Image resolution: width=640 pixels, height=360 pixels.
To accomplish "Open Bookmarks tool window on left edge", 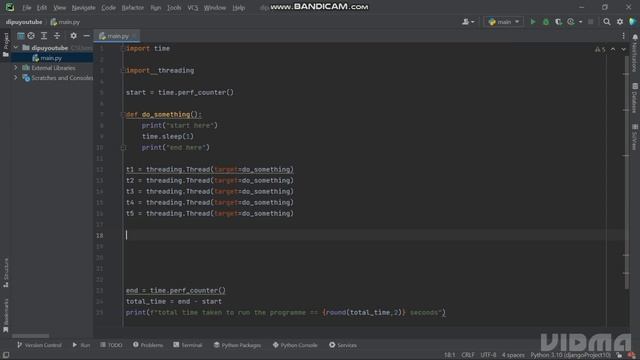I will coord(6,315).
